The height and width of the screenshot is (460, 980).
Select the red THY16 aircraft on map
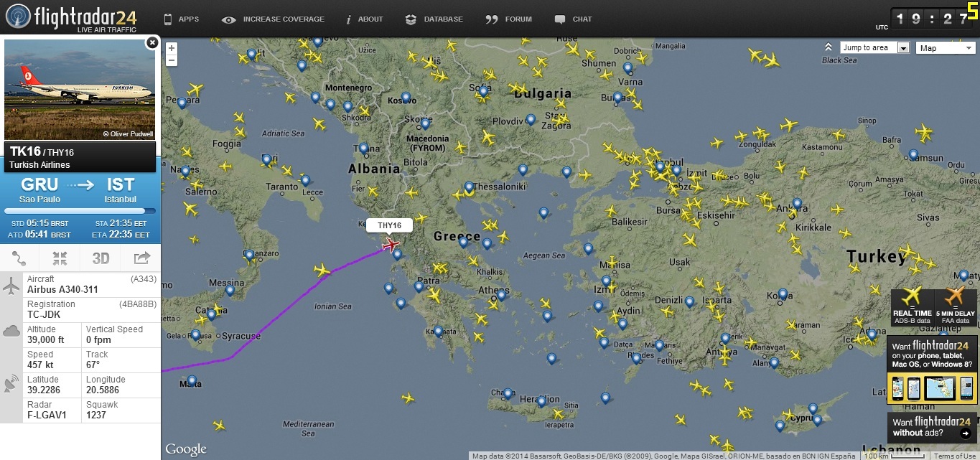[391, 246]
